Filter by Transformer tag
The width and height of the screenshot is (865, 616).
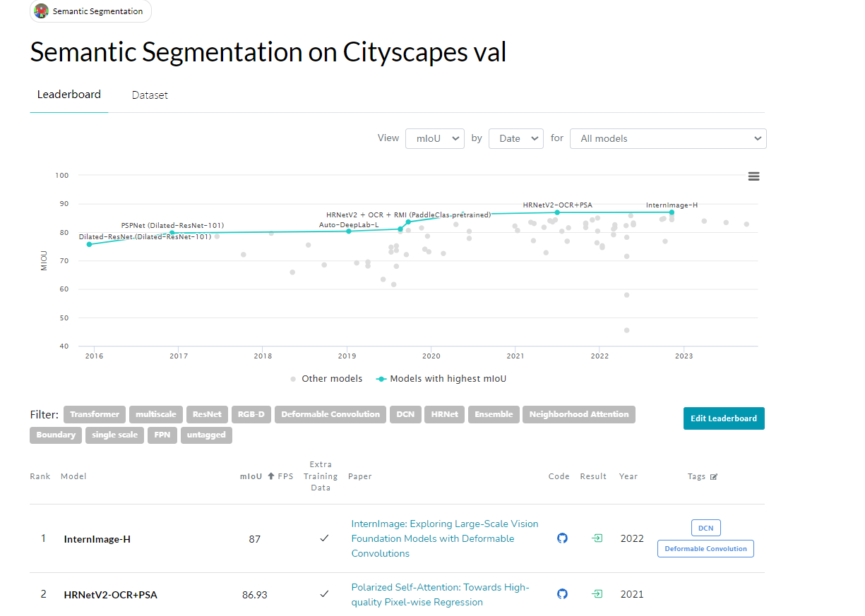95,414
